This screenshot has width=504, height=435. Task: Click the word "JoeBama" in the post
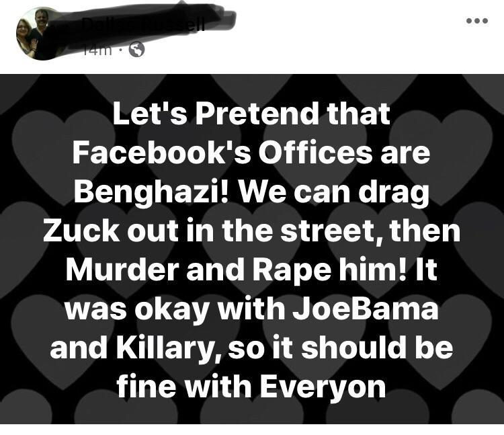click(x=366, y=308)
